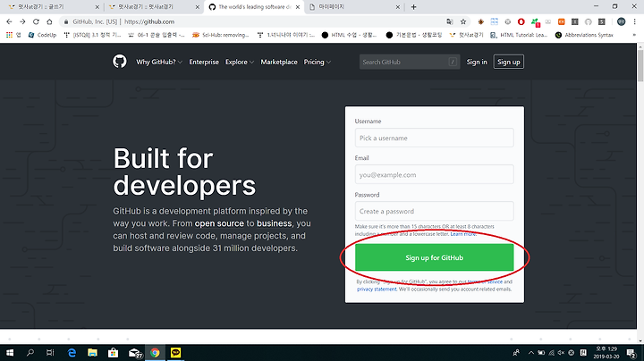Follow the open source link in description

click(219, 223)
